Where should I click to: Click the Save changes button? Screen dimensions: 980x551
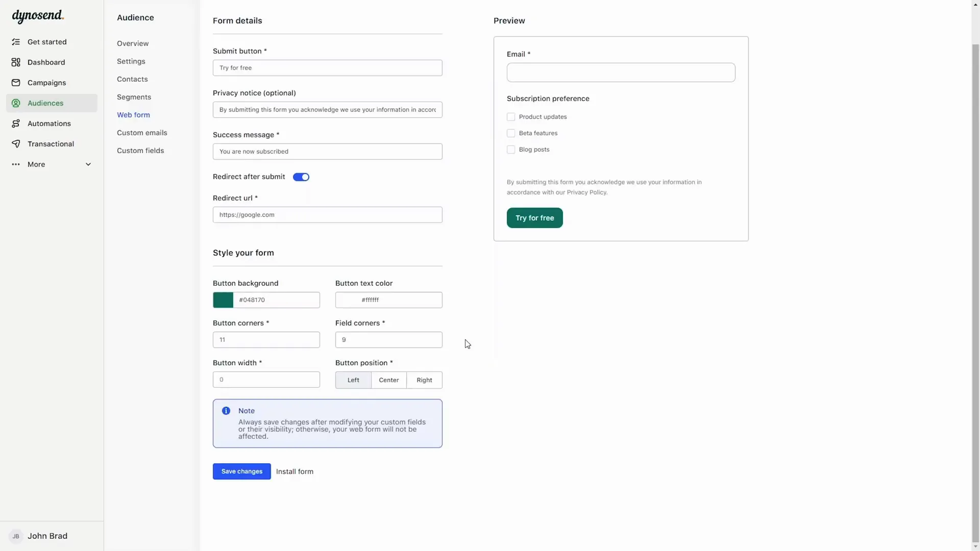point(241,471)
